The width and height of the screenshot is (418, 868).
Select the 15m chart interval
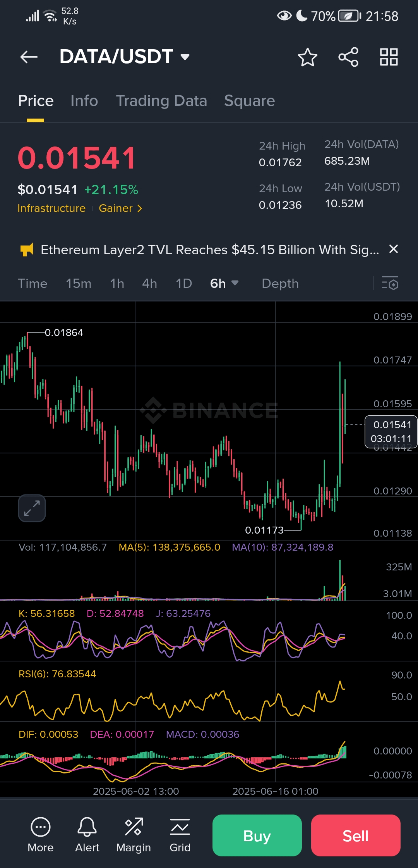pyautogui.click(x=79, y=283)
